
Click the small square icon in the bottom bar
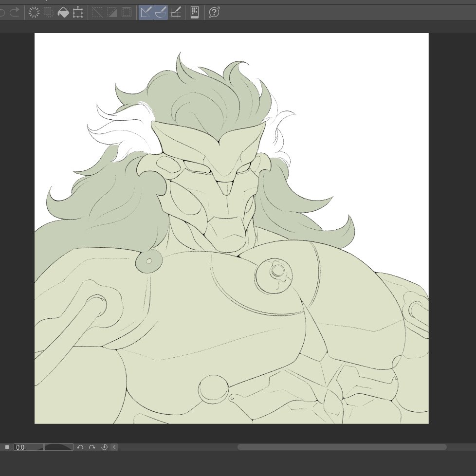pos(7,447)
